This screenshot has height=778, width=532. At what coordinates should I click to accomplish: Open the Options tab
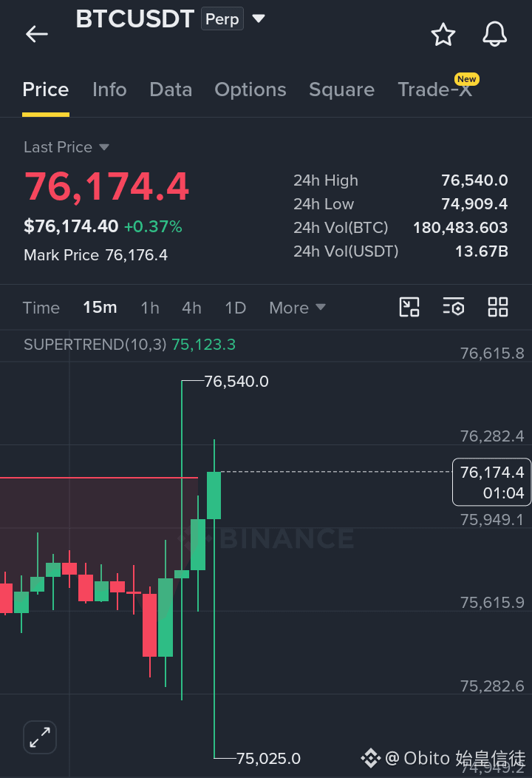coord(250,89)
